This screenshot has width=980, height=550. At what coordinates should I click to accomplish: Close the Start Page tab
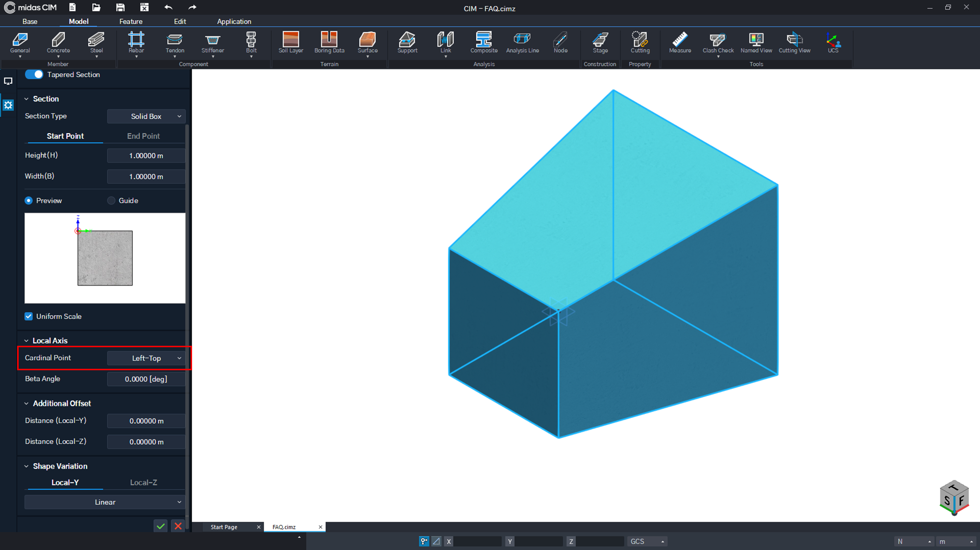click(259, 527)
